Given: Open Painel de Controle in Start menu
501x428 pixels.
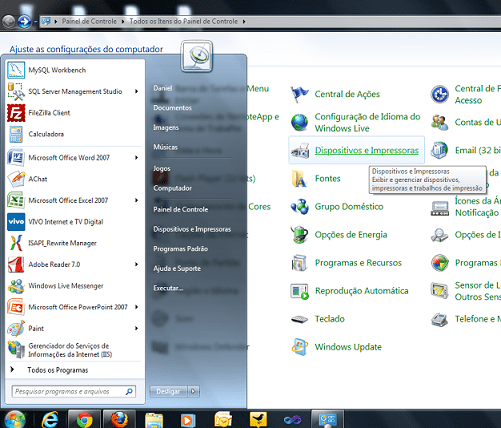Looking at the screenshot, I should 181,210.
